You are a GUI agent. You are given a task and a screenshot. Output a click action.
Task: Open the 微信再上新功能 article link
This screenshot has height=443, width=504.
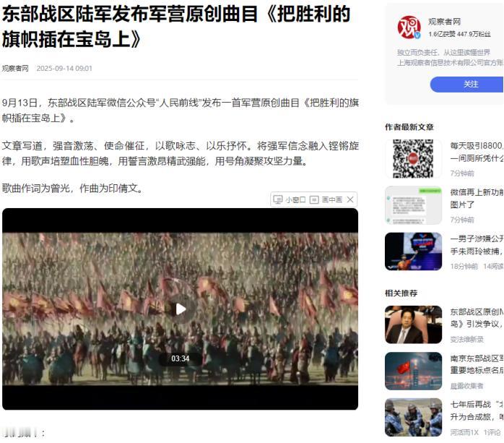pos(477,199)
